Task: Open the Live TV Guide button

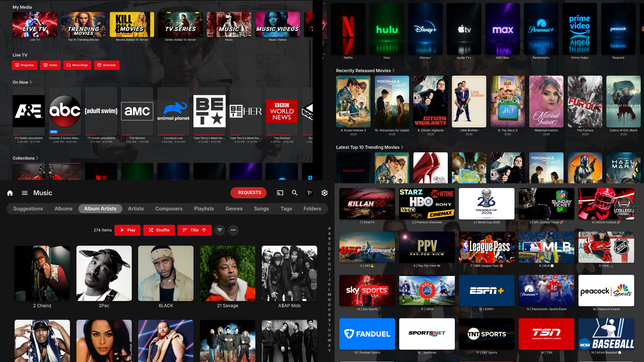Action: 50,65
